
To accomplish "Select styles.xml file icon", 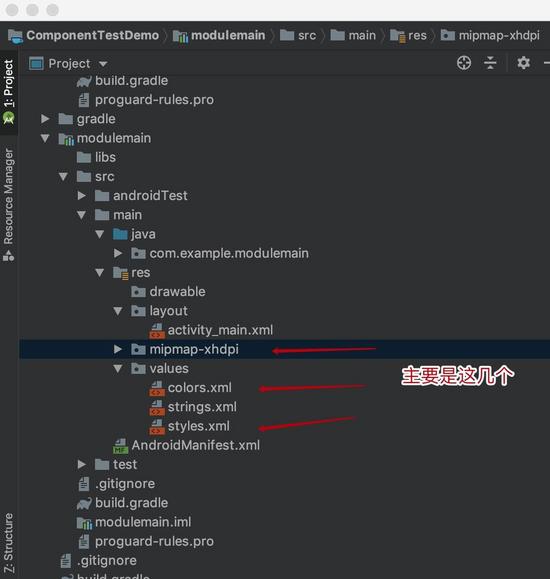I will coord(157,426).
